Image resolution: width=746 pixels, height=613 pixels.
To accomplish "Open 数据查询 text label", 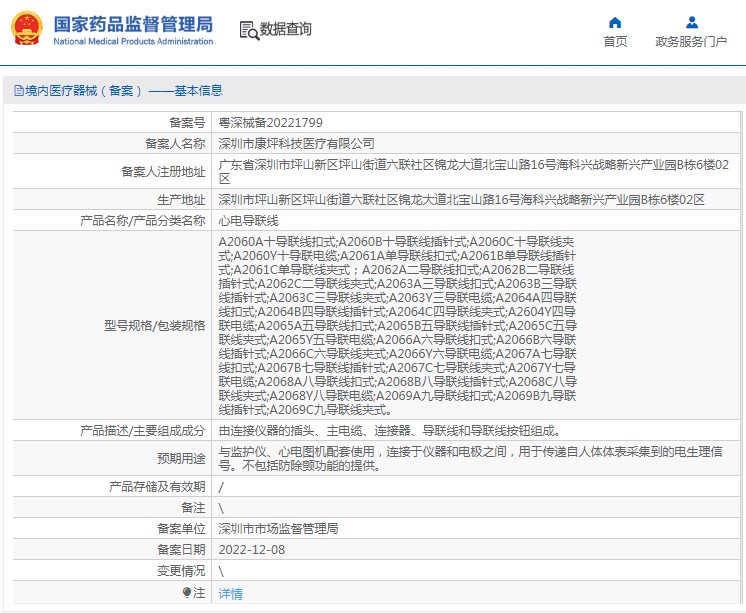I will (x=285, y=29).
